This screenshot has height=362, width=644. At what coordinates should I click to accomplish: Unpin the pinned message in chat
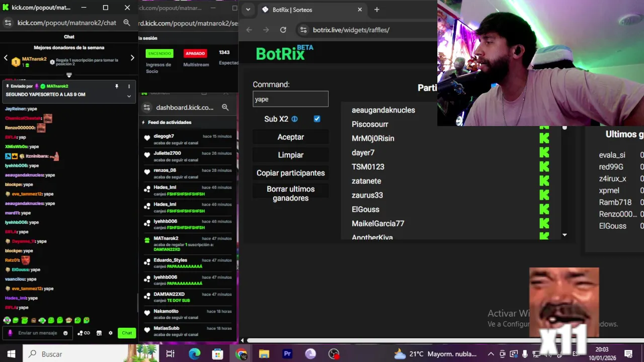point(117,86)
